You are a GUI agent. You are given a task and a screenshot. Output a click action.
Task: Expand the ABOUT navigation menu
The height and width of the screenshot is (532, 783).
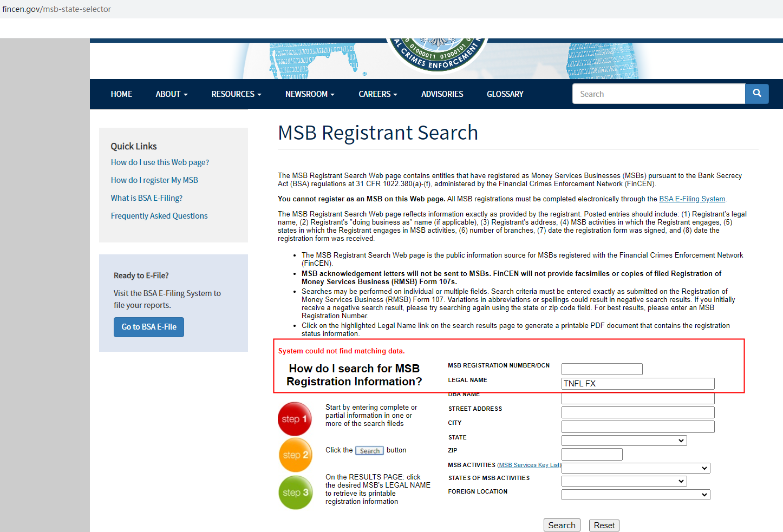(x=172, y=94)
